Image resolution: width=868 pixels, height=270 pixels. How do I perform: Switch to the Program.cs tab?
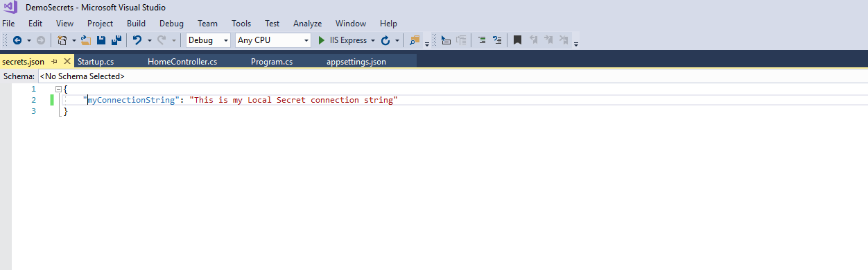click(x=272, y=62)
